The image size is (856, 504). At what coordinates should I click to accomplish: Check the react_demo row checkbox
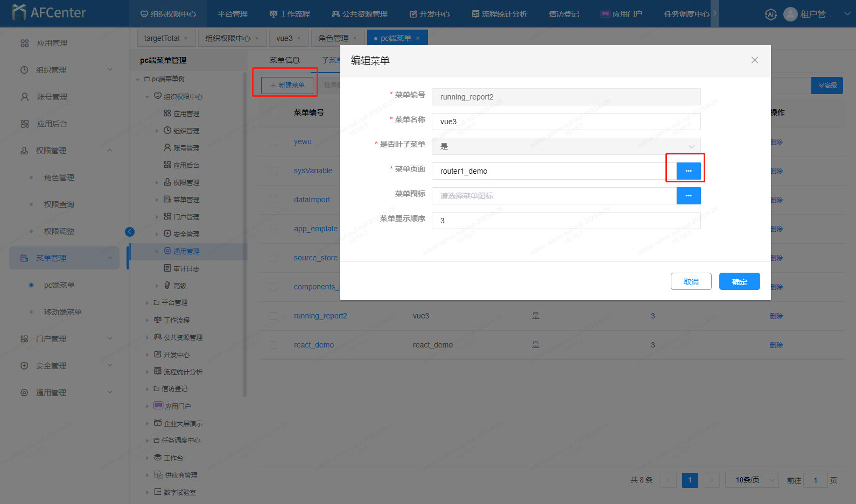[x=273, y=345]
